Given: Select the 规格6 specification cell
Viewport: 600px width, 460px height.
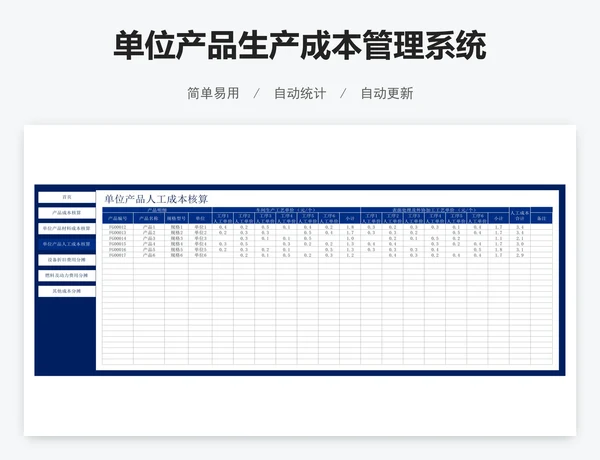Looking at the screenshot, I should [x=176, y=255].
